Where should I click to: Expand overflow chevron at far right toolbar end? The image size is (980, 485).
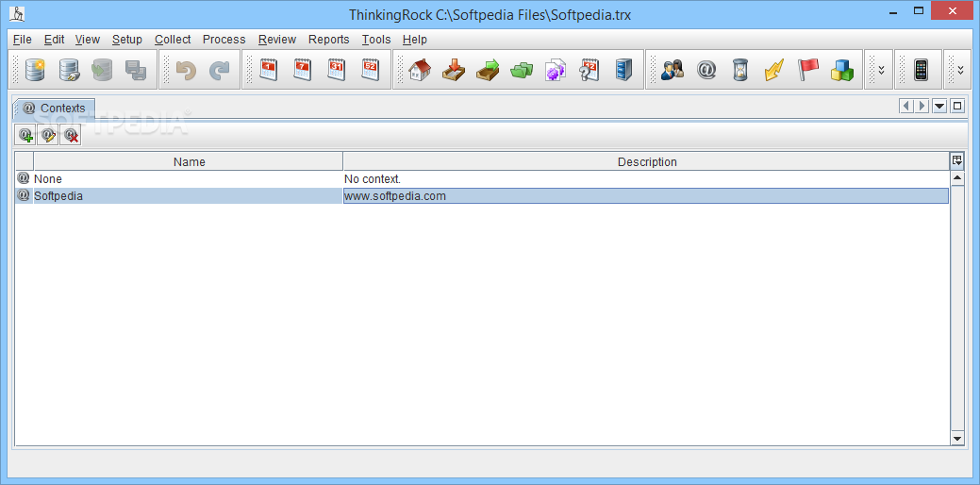(x=960, y=70)
